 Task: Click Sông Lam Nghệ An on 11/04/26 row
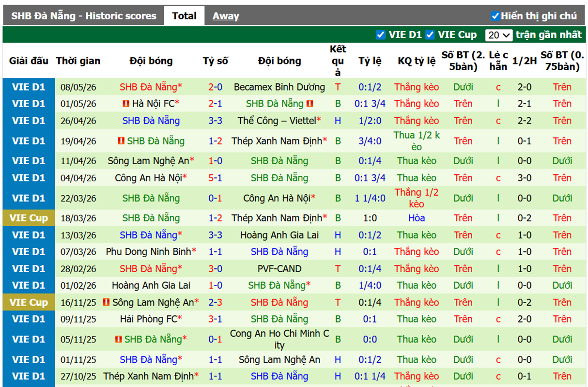[x=148, y=161]
